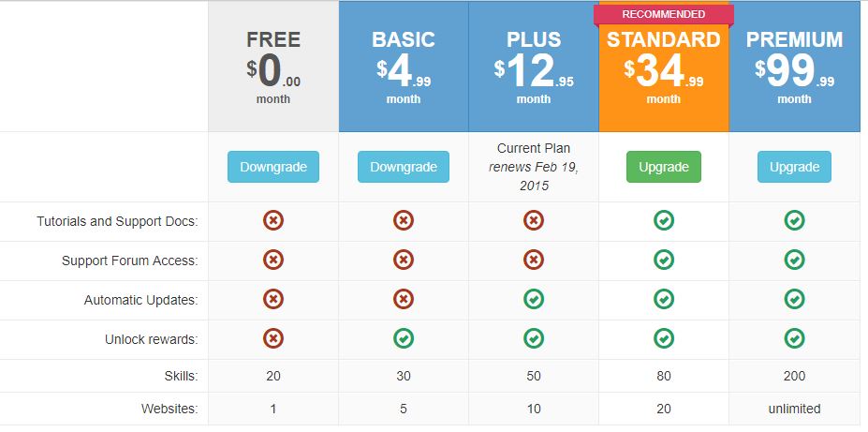Click the Free plan Downgrade button
868x432 pixels.
(x=272, y=167)
